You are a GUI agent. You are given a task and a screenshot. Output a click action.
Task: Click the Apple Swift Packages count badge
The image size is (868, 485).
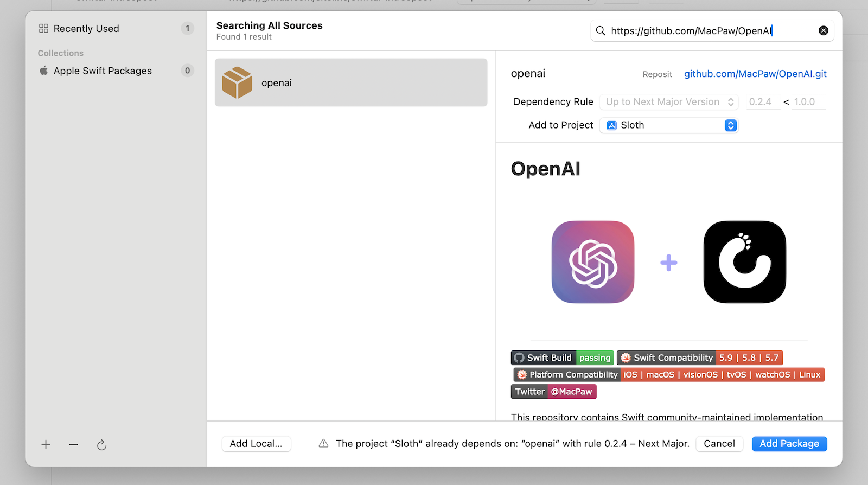click(187, 71)
